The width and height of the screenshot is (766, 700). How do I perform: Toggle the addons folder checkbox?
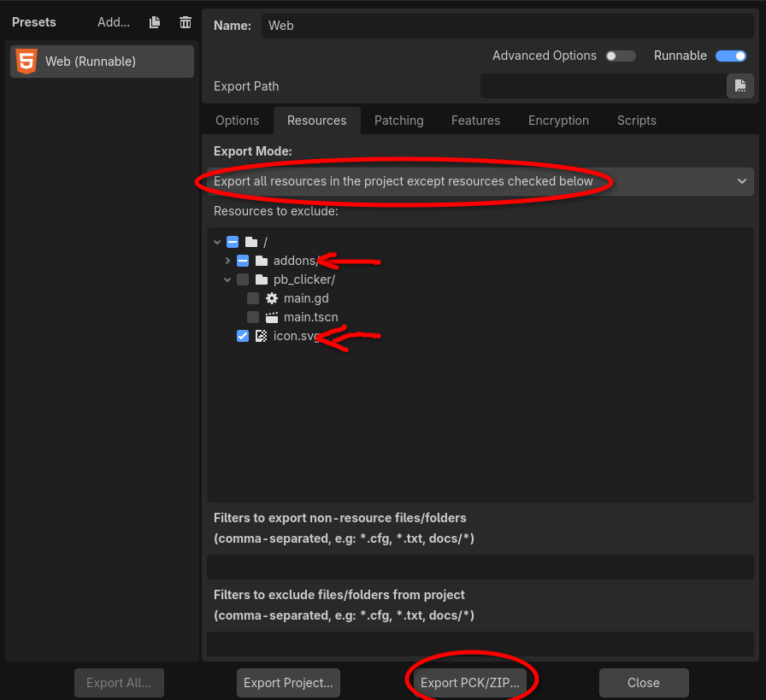(243, 261)
